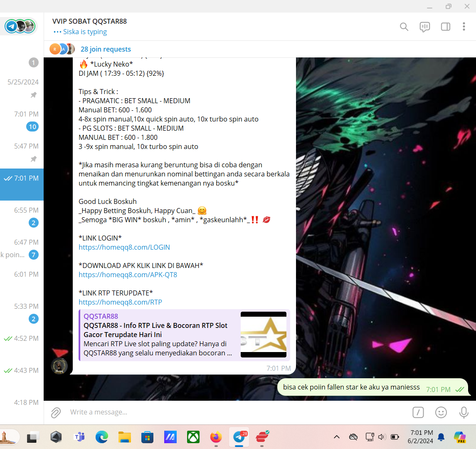Open volume control in system tray
The width and height of the screenshot is (476, 449).
point(382,437)
